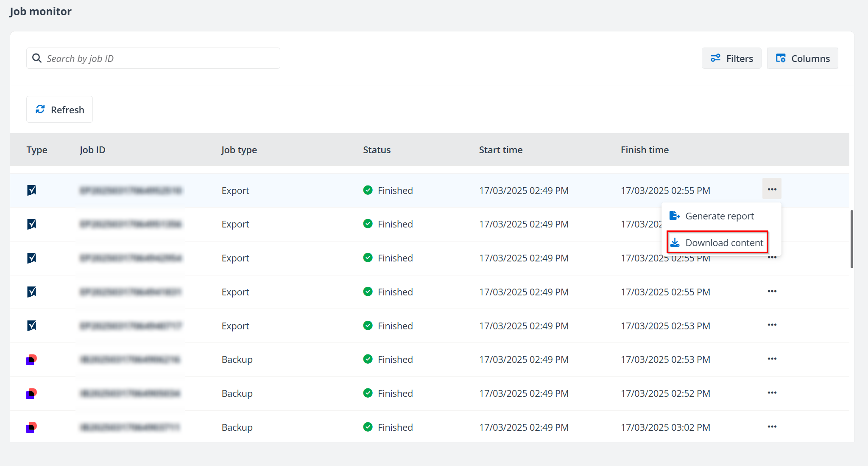This screenshot has width=868, height=466.
Task: Expand the actions menu for the 02:52 PM Backup job
Action: pos(772,393)
